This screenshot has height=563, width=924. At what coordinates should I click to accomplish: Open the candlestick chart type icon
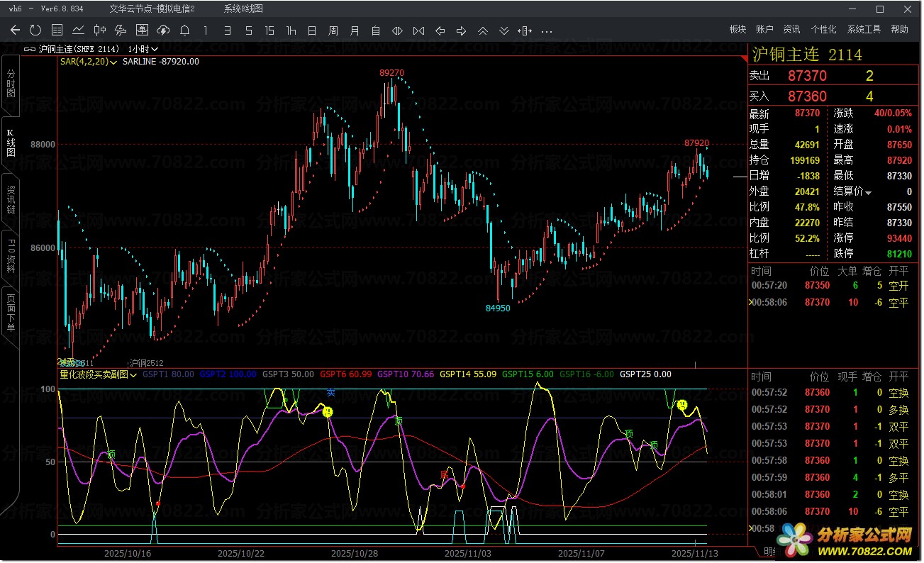point(99,30)
